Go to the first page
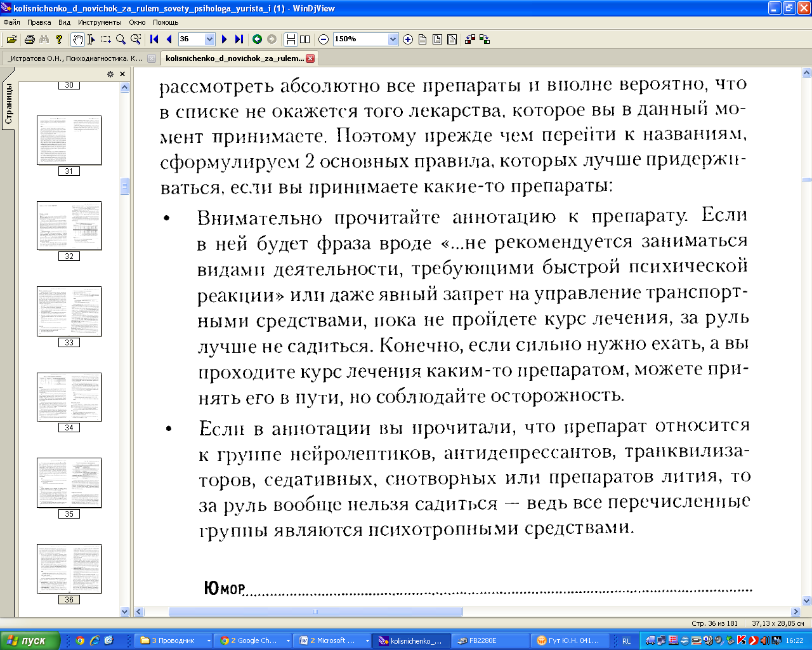The image size is (812, 650). 154,39
